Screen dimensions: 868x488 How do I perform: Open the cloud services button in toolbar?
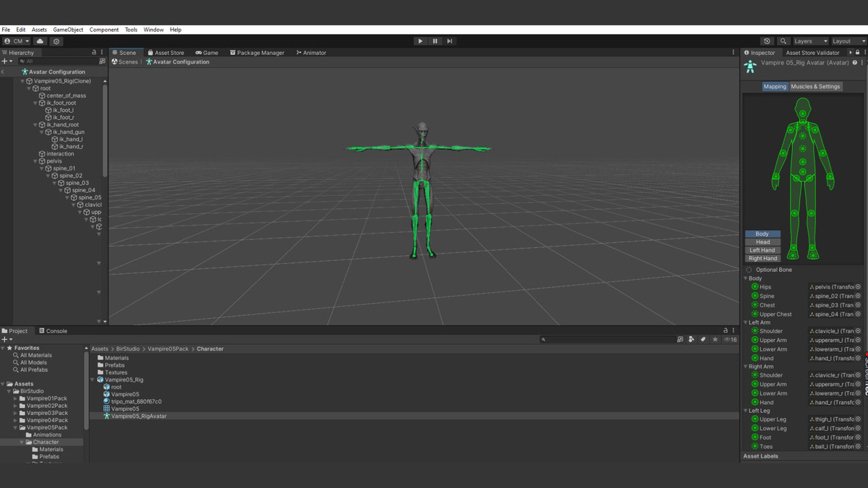pyautogui.click(x=41, y=41)
